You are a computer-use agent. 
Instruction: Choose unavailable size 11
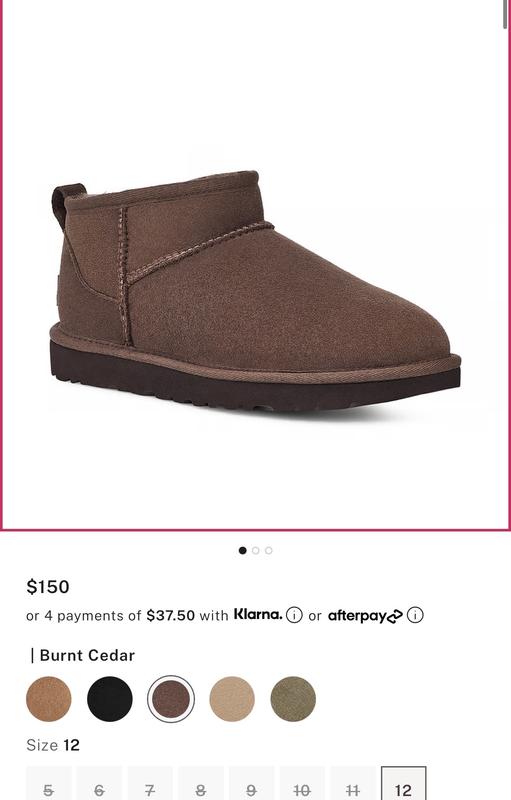click(x=353, y=784)
